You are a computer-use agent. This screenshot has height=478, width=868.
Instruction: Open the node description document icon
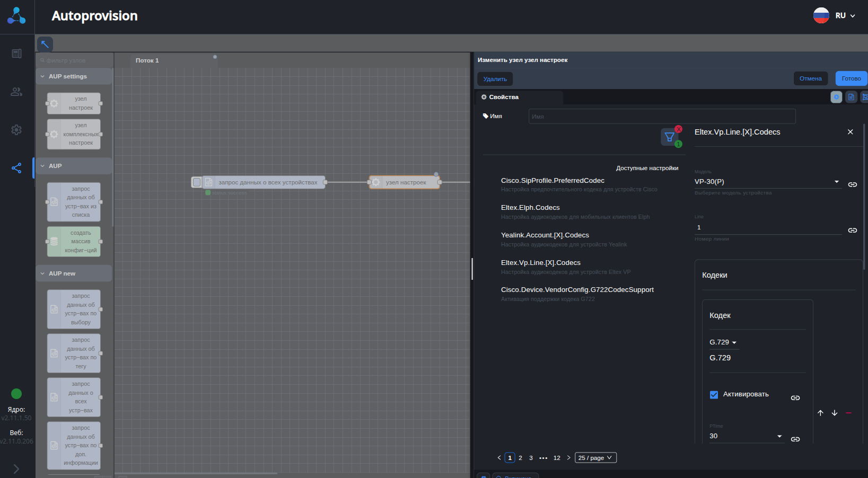pos(851,97)
